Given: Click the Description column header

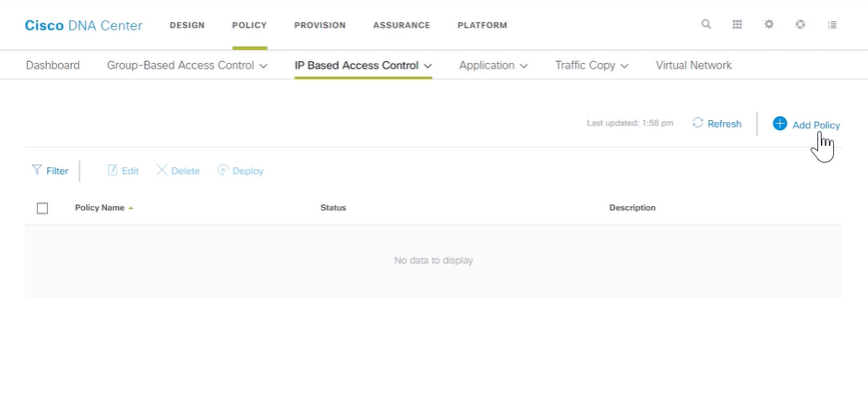Looking at the screenshot, I should coord(633,208).
